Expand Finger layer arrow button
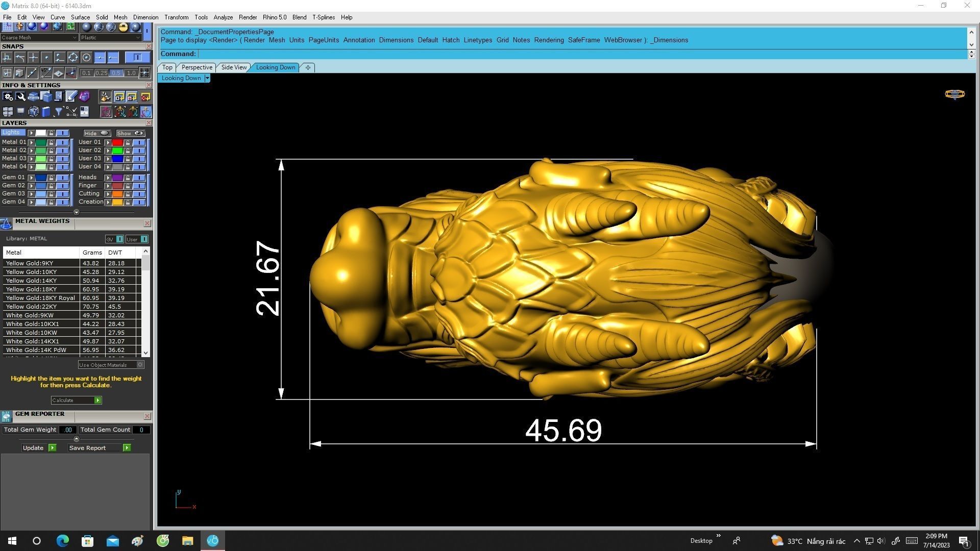Screen dimensions: 980x551 tap(108, 186)
